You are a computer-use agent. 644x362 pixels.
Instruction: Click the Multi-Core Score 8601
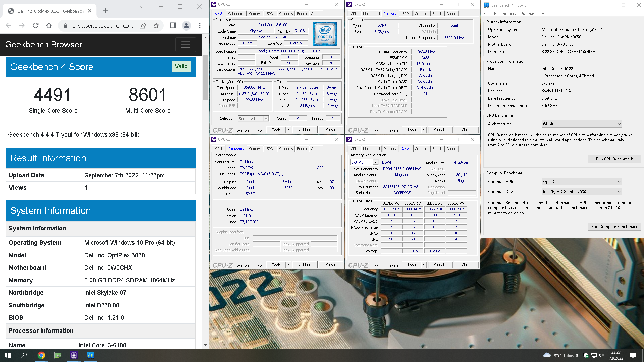coord(148,95)
